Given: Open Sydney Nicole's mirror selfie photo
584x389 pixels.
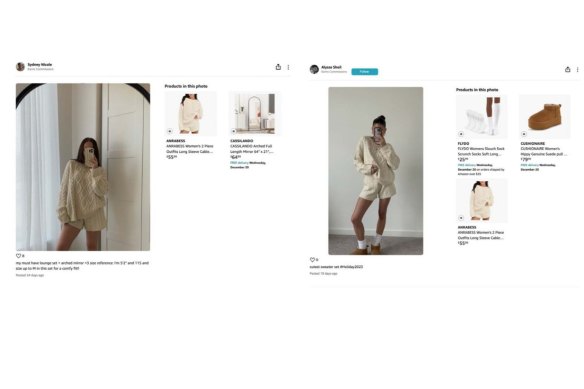Looking at the screenshot, I should (x=83, y=167).
